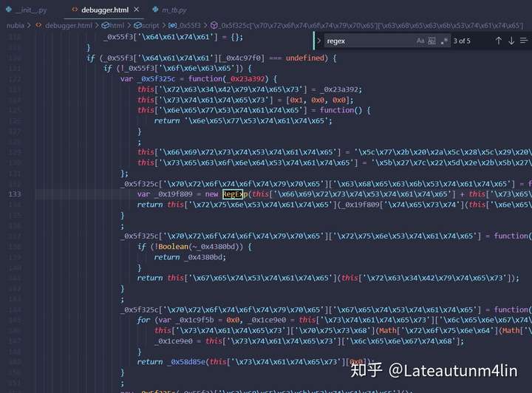Click the cube icon before _0x5f325c breadcrumb
This screenshot has width=532, height=393.
click(x=214, y=25)
